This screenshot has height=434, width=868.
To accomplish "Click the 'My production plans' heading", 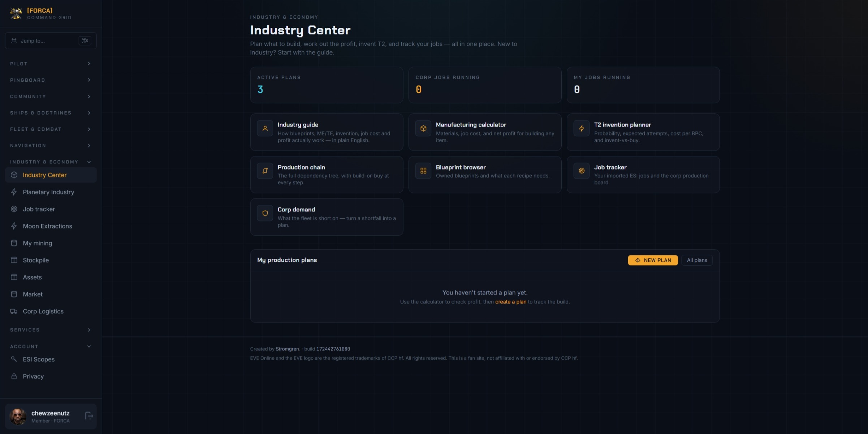I will (287, 260).
